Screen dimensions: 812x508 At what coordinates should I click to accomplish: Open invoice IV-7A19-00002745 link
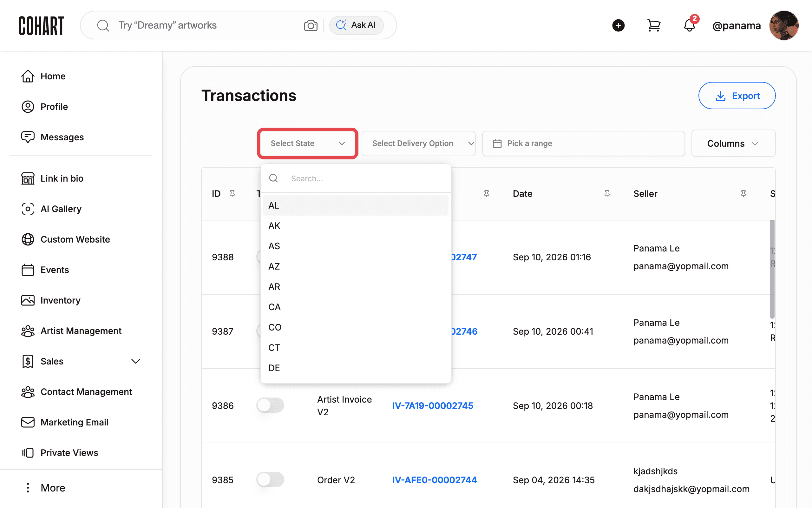(x=433, y=406)
